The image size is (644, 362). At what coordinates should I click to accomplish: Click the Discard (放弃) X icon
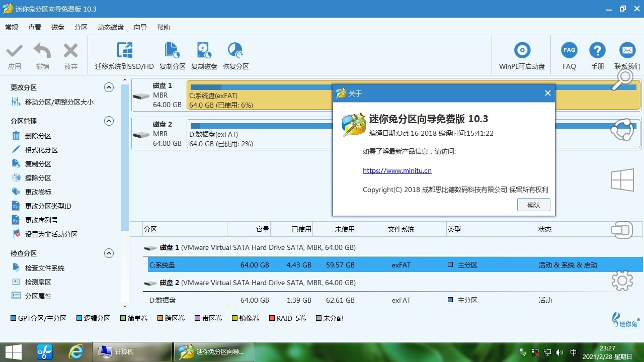(70, 51)
